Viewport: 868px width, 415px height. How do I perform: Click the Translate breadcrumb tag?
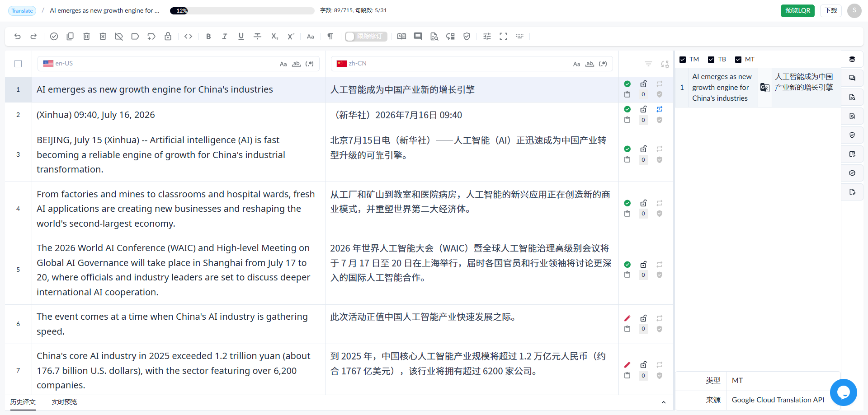click(22, 11)
